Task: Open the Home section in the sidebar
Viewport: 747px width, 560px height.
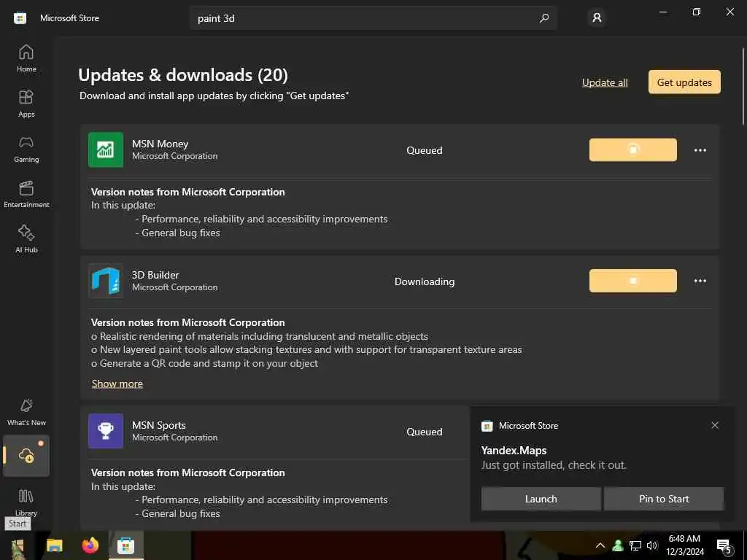Action: click(26, 58)
